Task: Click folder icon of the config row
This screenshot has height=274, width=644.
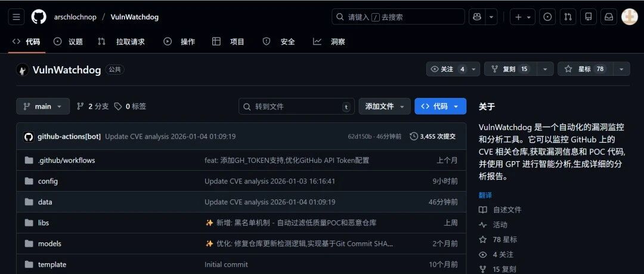Action: click(29, 181)
